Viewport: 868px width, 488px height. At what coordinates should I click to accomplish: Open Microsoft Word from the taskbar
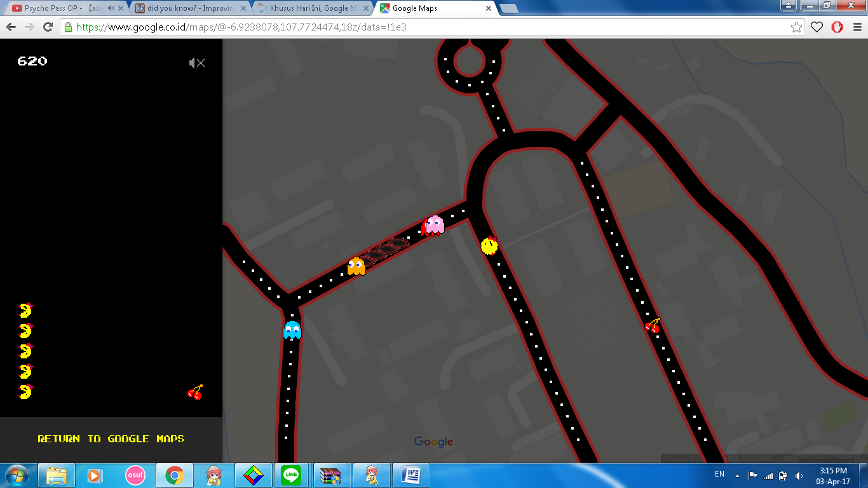411,475
